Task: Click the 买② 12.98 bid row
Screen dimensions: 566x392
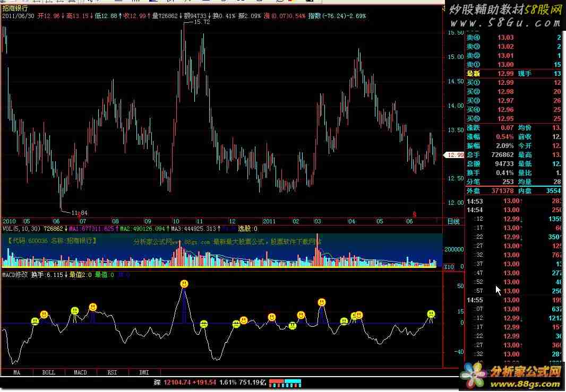Action: coord(514,92)
